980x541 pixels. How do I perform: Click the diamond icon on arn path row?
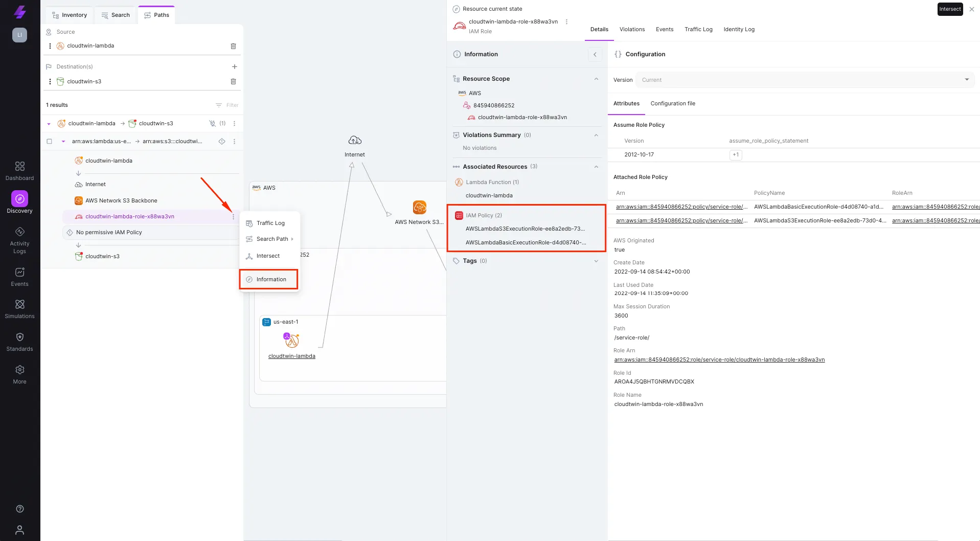tap(222, 142)
